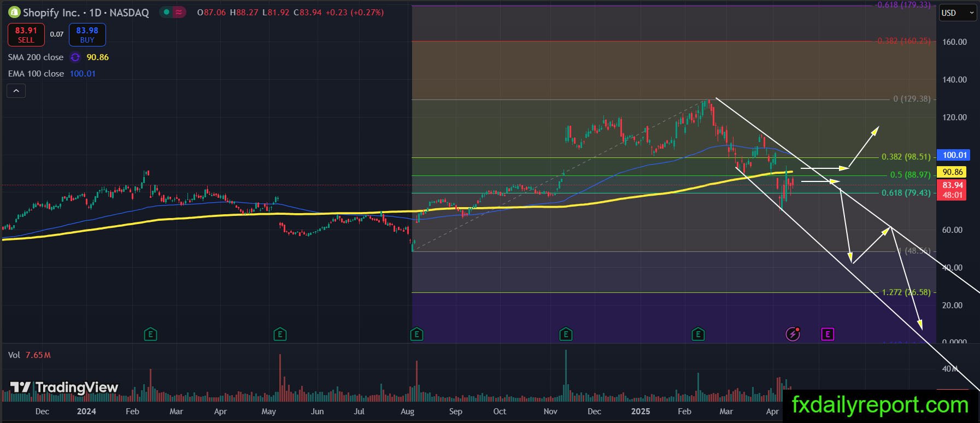Screen dimensions: 980x423
Task: Click the yellow 90.86 price axis label
Action: [x=953, y=172]
